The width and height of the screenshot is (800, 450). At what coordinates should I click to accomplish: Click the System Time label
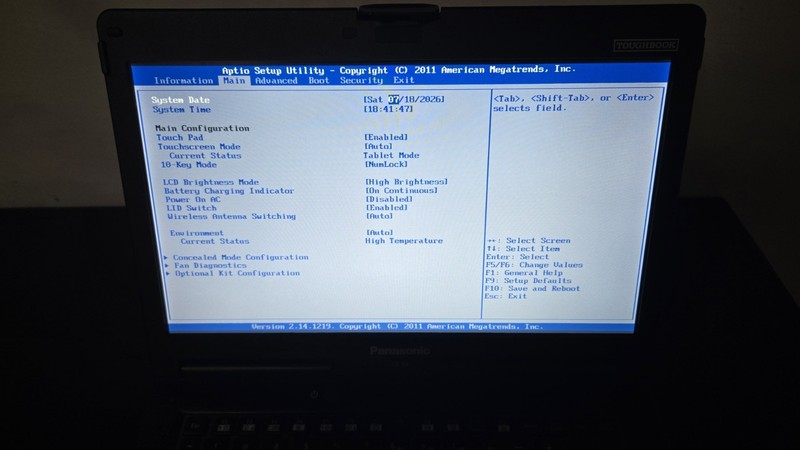click(x=182, y=110)
